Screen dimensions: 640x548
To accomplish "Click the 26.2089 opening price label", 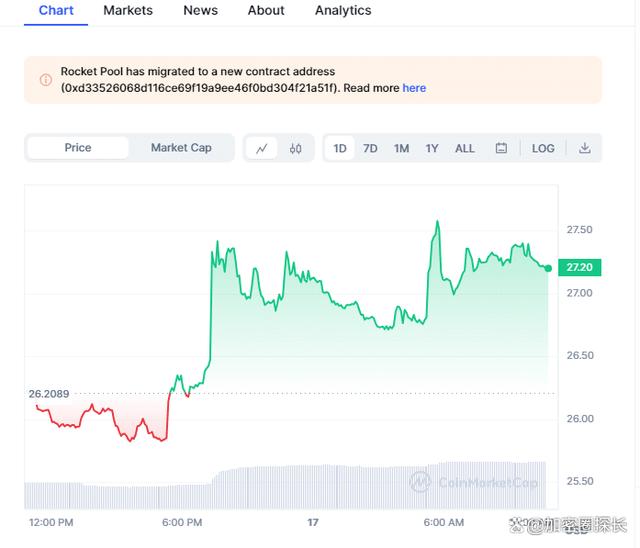I will point(49,394).
